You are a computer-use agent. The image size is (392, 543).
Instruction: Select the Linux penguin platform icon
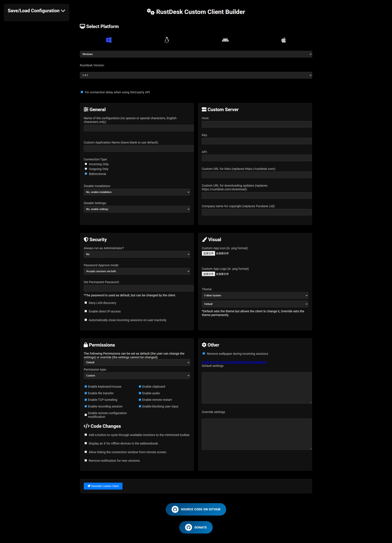tap(167, 40)
